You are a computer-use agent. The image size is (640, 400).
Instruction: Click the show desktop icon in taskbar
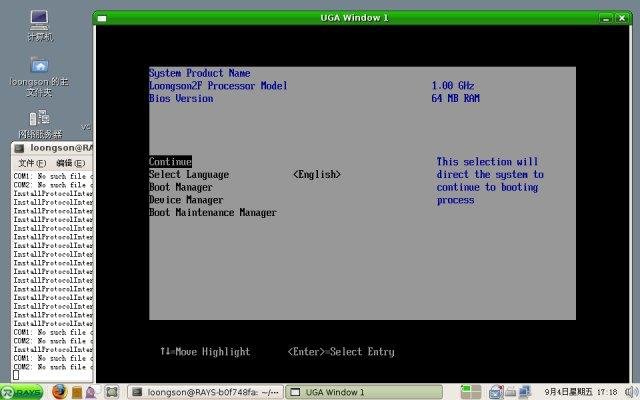111,392
